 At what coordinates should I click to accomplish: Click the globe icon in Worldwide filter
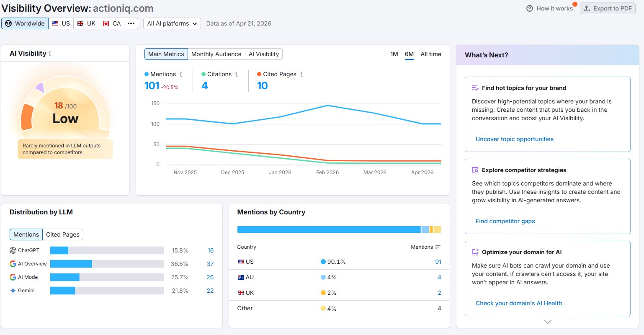(x=8, y=23)
